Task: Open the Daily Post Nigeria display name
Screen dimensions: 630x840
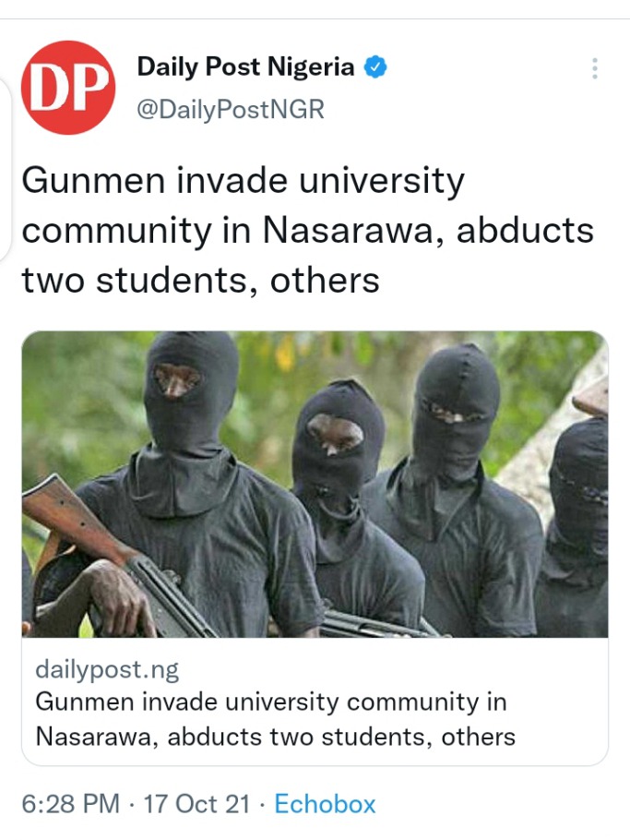Action: point(245,67)
